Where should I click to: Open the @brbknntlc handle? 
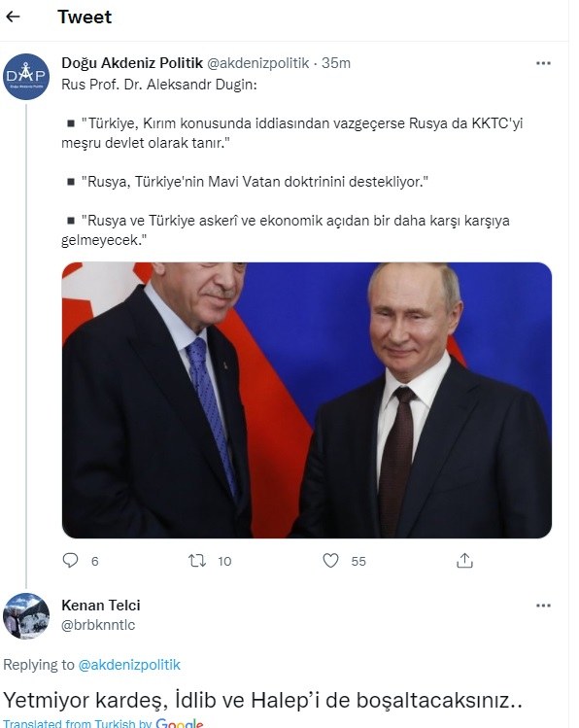(x=98, y=625)
